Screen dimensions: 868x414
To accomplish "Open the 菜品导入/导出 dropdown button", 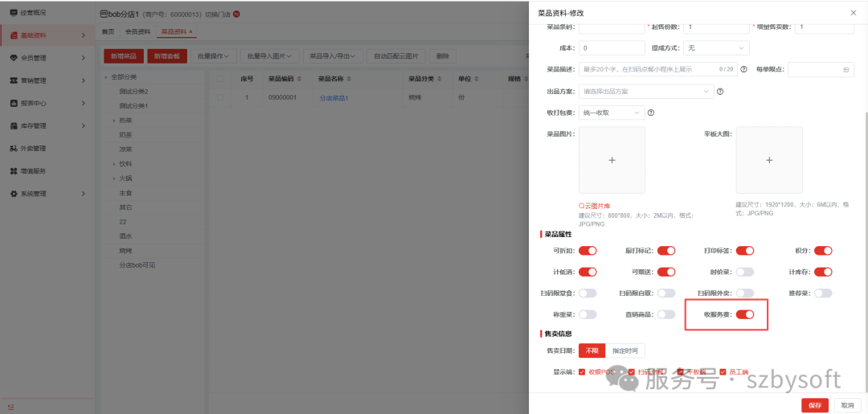I will [x=333, y=56].
